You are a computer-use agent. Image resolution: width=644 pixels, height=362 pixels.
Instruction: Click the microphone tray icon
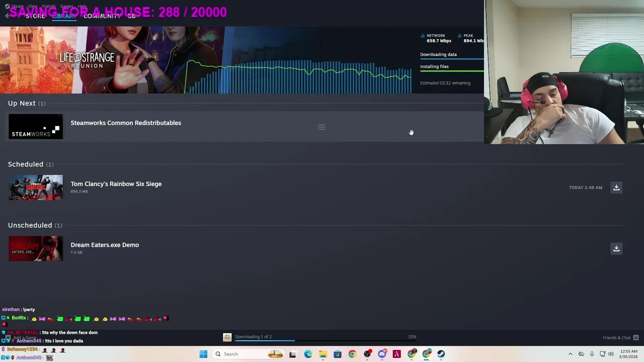point(592,354)
